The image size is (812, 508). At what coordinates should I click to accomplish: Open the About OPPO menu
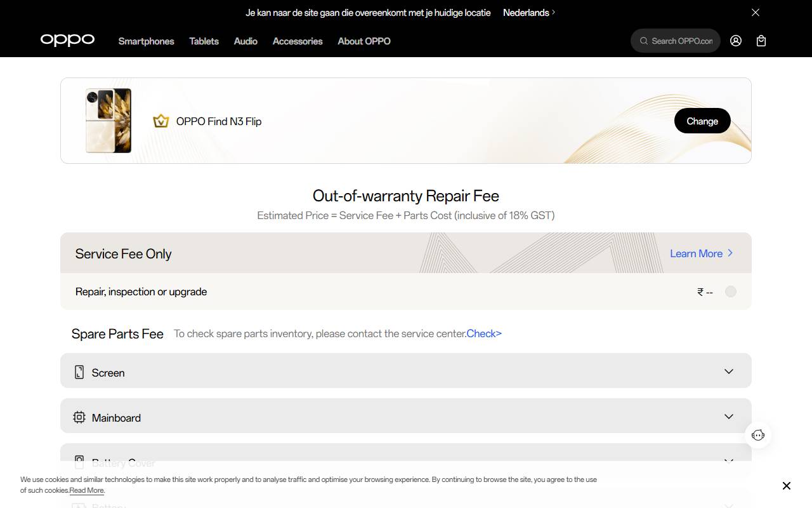(x=364, y=41)
